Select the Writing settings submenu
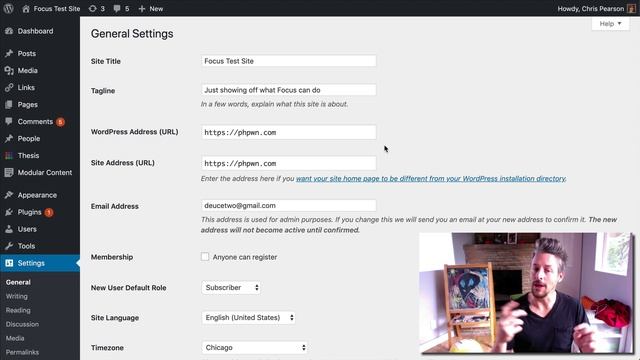Screen dimensions: 640x360 coord(17,296)
